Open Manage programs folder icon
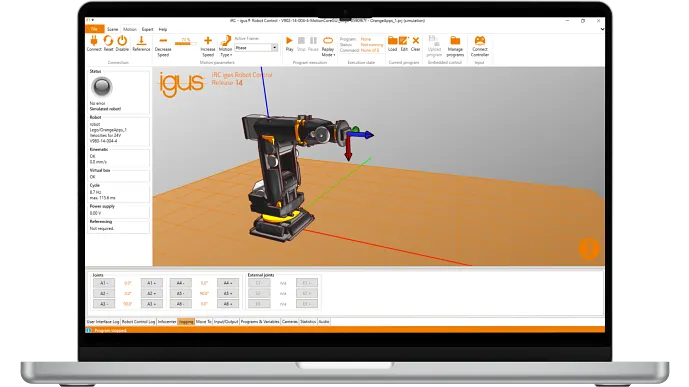689x387 pixels. click(x=455, y=41)
